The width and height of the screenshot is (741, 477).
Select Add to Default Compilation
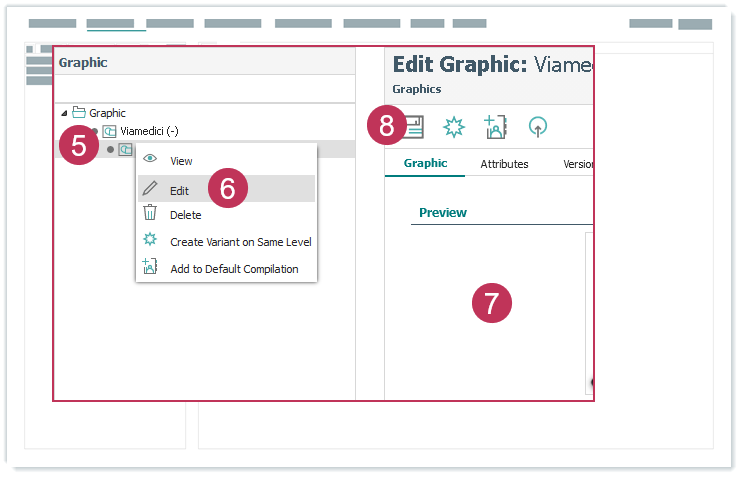point(234,269)
